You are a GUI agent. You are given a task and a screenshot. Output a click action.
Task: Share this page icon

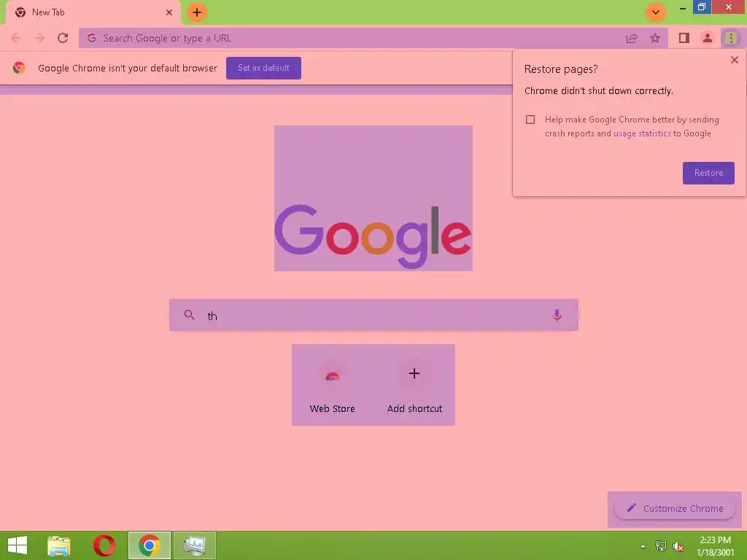coord(632,38)
